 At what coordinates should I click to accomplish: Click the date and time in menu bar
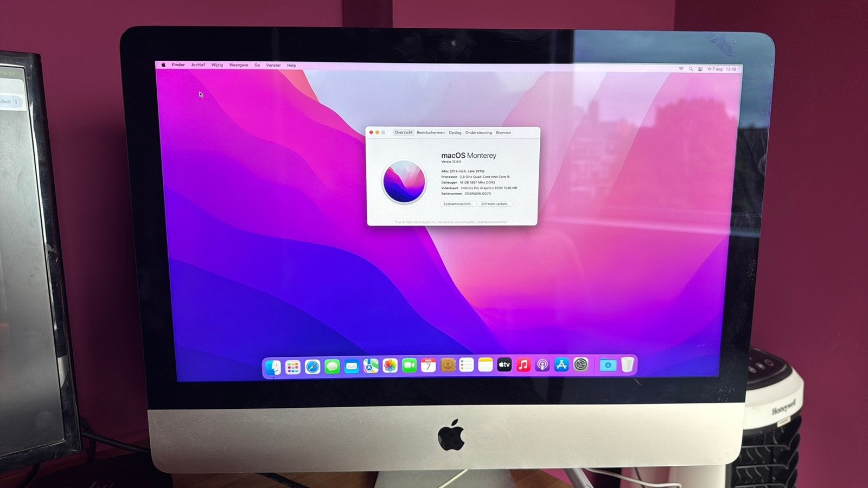tap(722, 69)
